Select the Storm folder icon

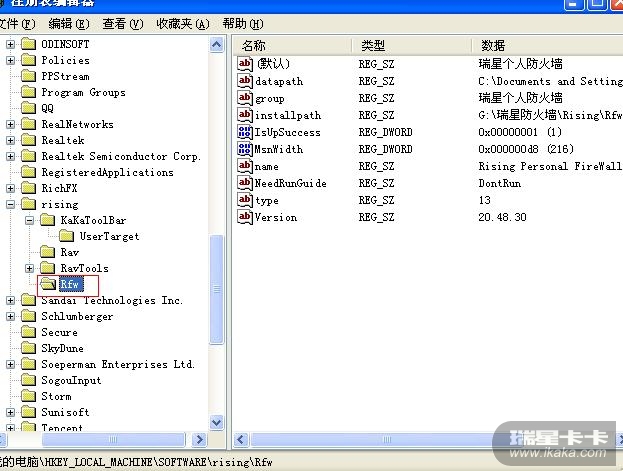tap(28, 396)
